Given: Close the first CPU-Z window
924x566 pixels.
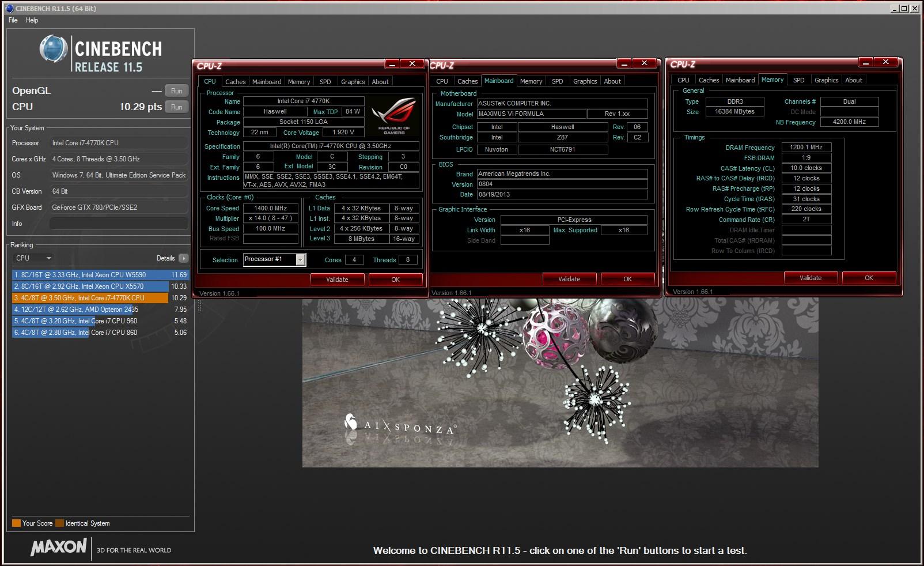Looking at the screenshot, I should (x=412, y=64).
